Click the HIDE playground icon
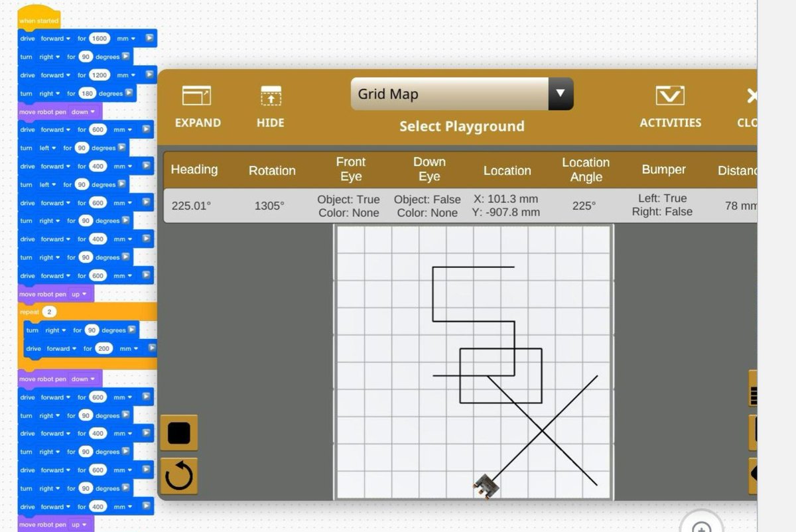Viewport: 796px width, 532px height. (271, 96)
